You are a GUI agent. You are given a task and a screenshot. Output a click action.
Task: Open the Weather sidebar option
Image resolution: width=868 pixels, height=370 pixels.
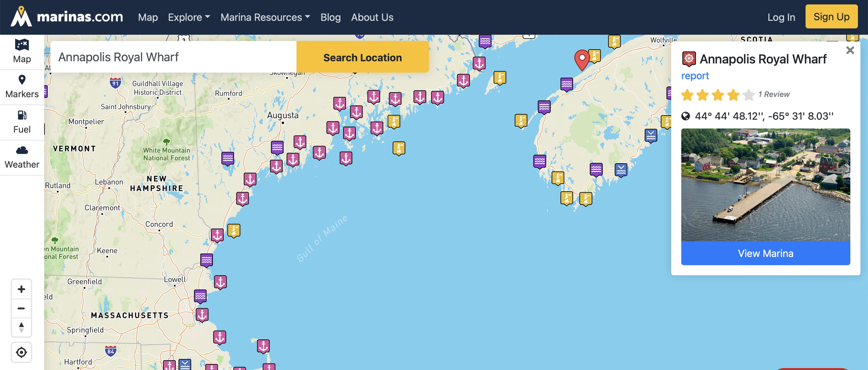tap(22, 158)
